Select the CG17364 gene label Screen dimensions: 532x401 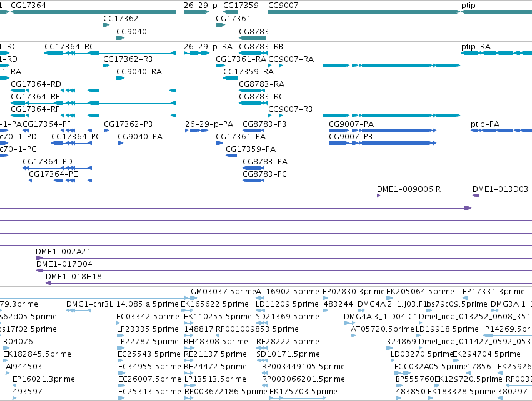(29, 6)
